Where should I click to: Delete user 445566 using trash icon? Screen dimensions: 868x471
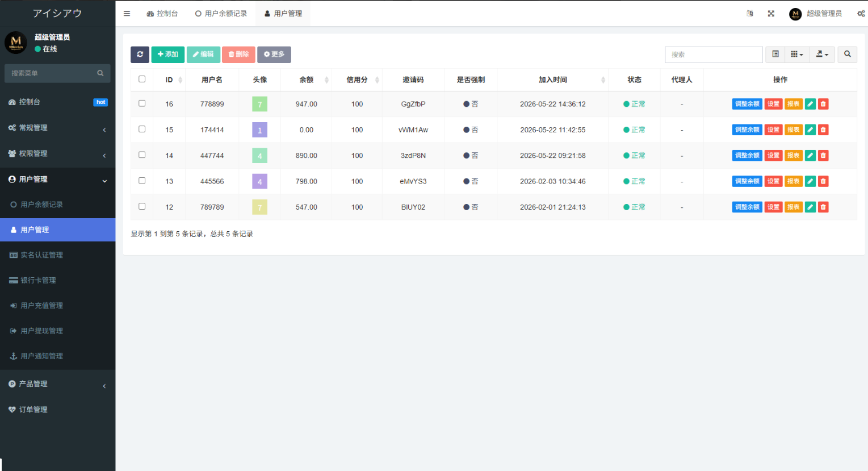(x=823, y=181)
